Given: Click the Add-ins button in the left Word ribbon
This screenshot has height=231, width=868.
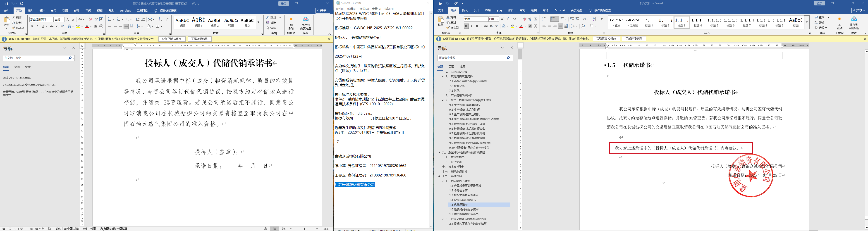Looking at the screenshot, I should coord(291,24).
